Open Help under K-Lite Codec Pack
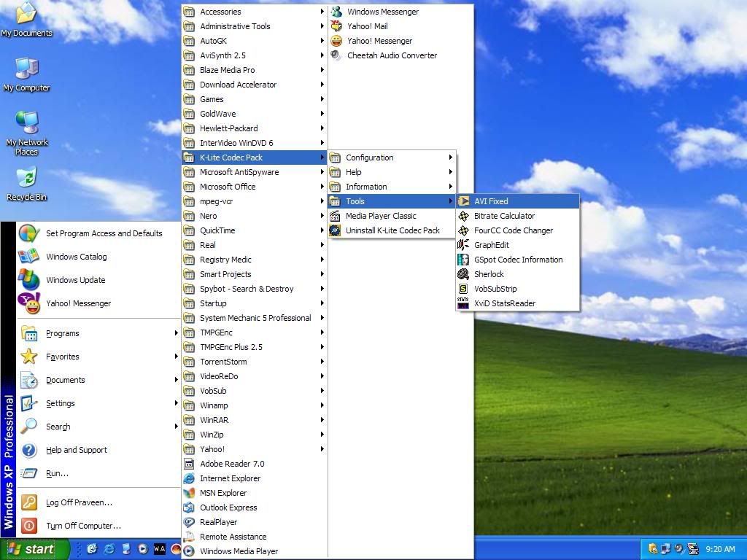Screen dimensions: 747x560 (392, 172)
